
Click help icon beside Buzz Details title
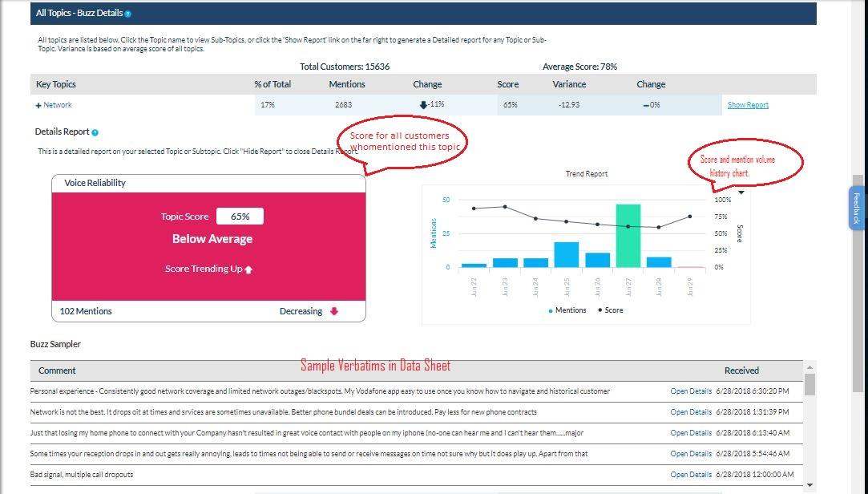[128, 14]
